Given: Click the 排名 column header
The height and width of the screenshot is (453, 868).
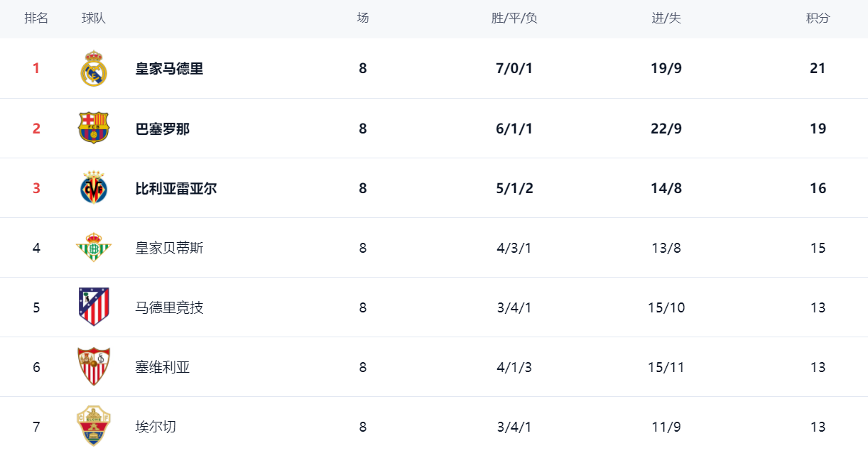Looking at the screenshot, I should pos(36,18).
